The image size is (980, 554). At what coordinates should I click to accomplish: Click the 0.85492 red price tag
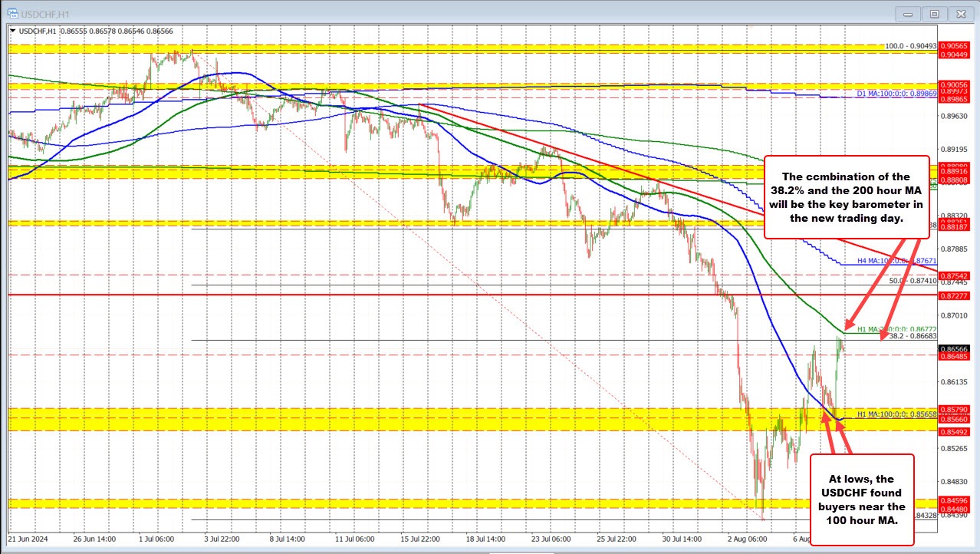pos(955,430)
